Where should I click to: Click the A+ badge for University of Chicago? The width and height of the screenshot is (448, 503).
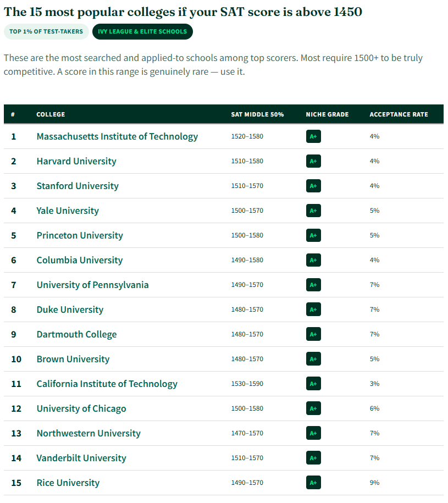point(313,408)
